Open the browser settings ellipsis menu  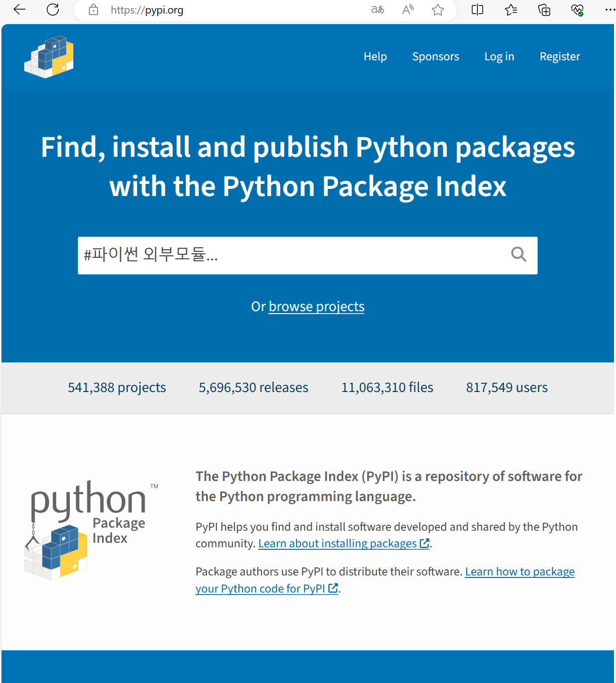609,10
